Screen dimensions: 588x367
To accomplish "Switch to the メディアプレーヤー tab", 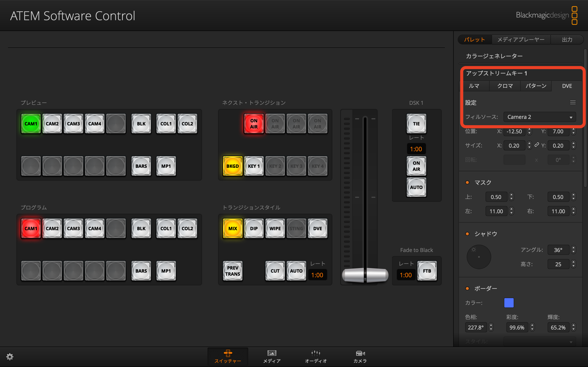I will (x=521, y=40).
